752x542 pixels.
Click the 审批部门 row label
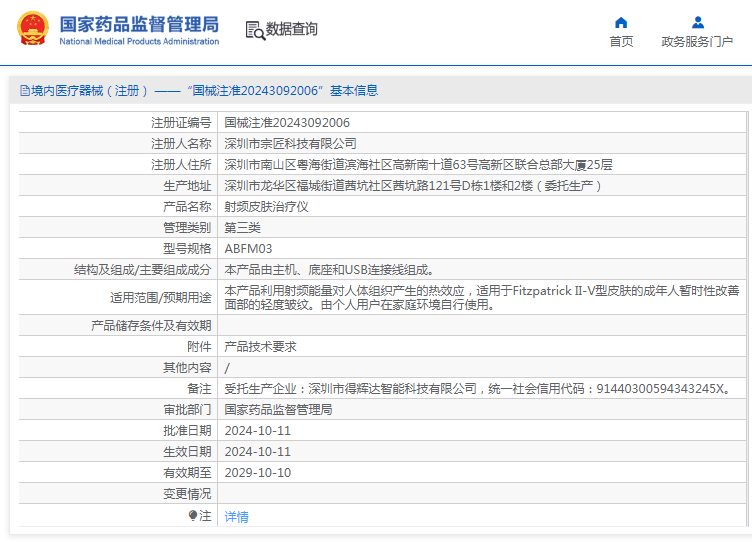[187, 410]
